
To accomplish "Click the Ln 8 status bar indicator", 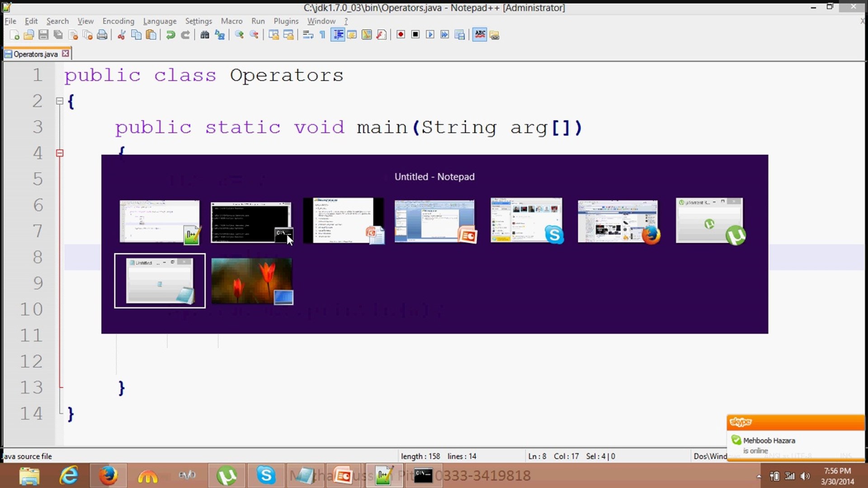I will point(537,456).
